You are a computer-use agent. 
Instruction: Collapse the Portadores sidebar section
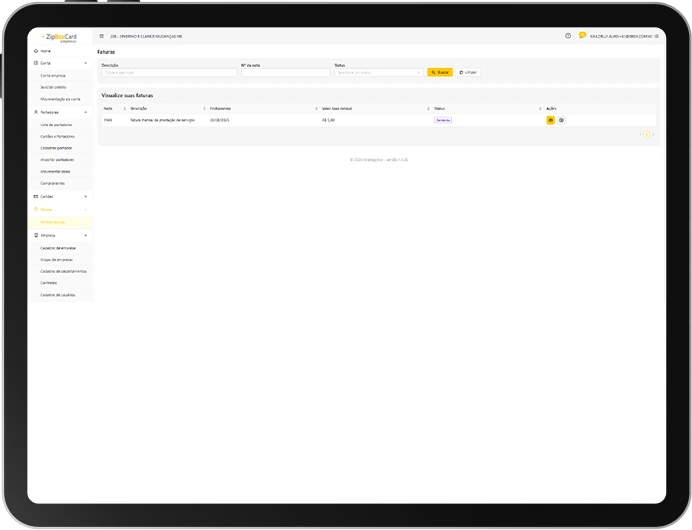pos(86,112)
